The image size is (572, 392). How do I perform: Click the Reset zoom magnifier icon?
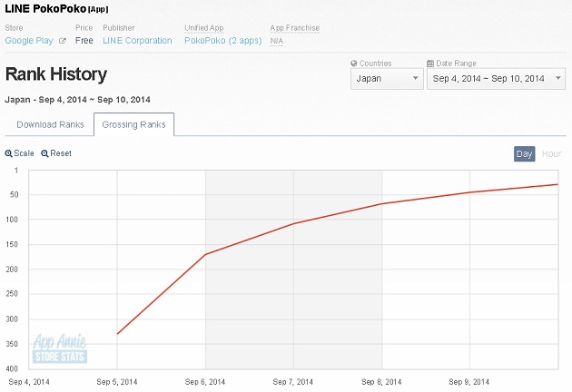click(x=44, y=153)
